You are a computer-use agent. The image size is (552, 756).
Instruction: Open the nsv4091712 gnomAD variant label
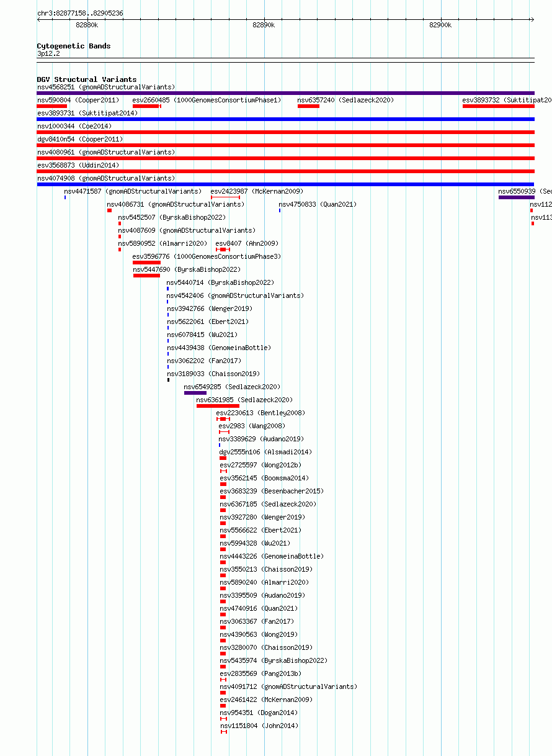289,686
